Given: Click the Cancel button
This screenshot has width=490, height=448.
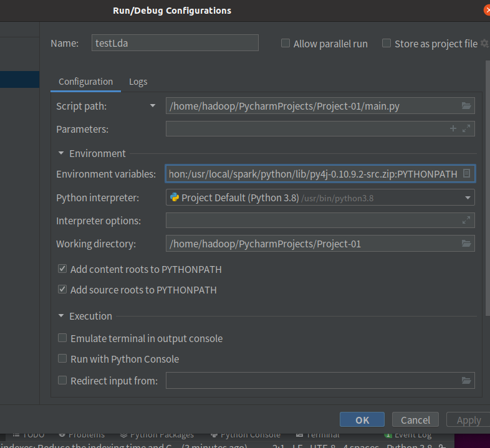Looking at the screenshot, I should tap(415, 420).
